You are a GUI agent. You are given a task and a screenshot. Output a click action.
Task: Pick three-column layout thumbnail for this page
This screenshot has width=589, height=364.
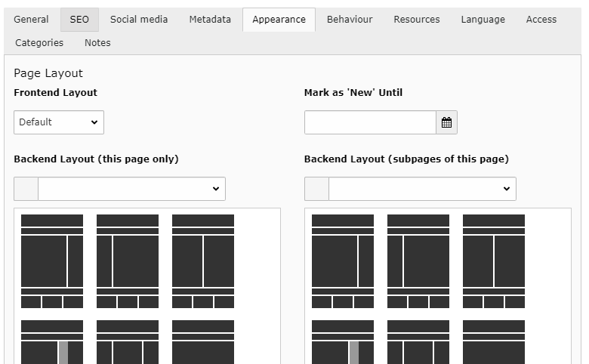click(x=128, y=342)
